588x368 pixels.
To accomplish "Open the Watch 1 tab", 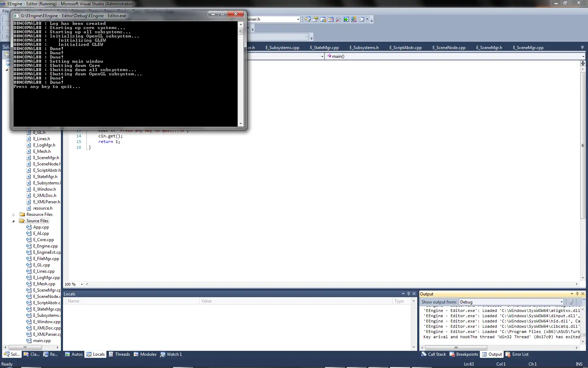I will tap(171, 354).
